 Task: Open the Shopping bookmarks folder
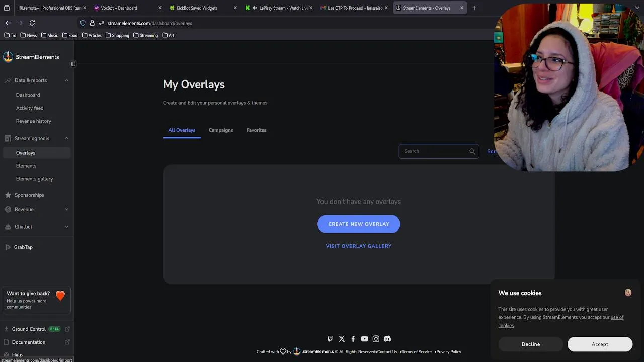[117, 35]
